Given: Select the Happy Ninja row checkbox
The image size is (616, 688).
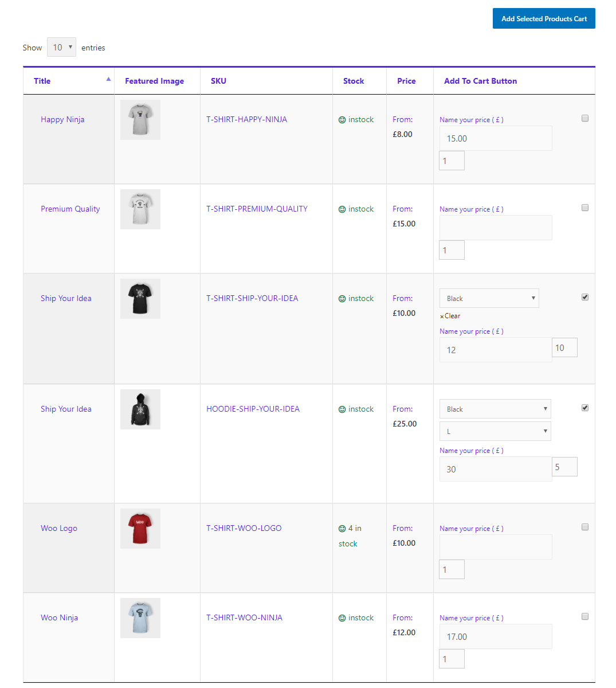Looking at the screenshot, I should 585,118.
